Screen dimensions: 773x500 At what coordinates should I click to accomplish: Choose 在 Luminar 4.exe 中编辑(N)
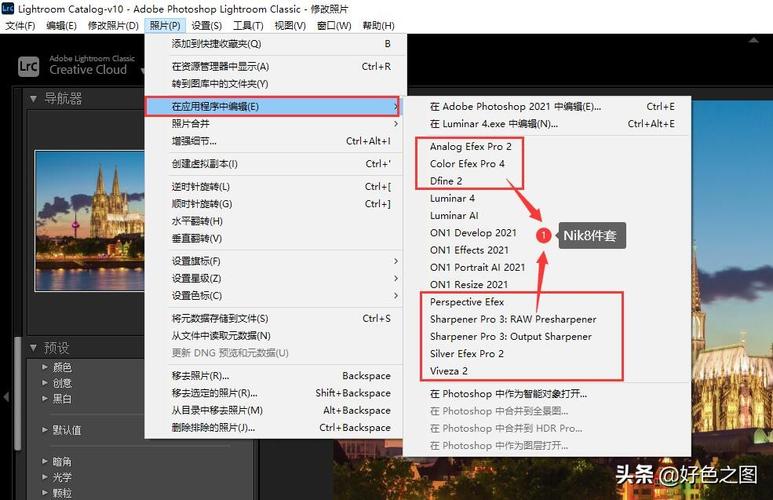547,124
